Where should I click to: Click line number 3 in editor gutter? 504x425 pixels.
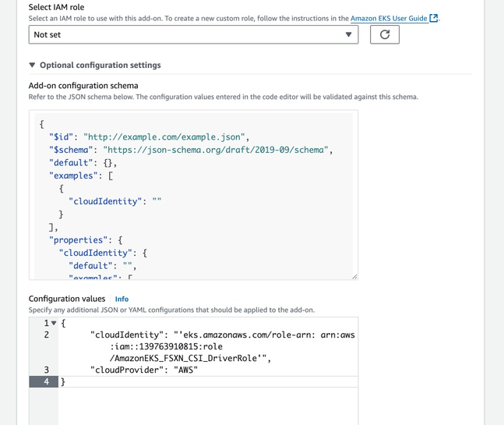[x=47, y=370]
